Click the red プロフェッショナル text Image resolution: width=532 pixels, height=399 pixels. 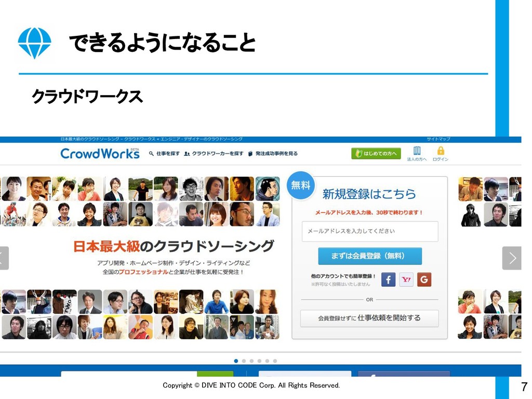coord(143,272)
